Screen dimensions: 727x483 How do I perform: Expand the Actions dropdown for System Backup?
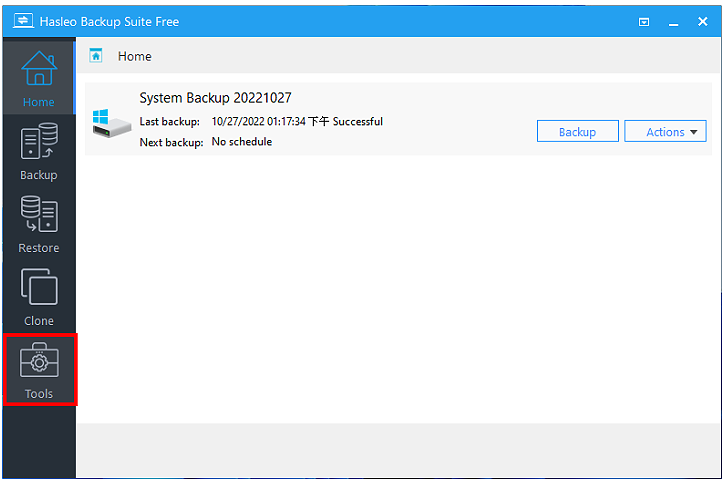pos(665,132)
